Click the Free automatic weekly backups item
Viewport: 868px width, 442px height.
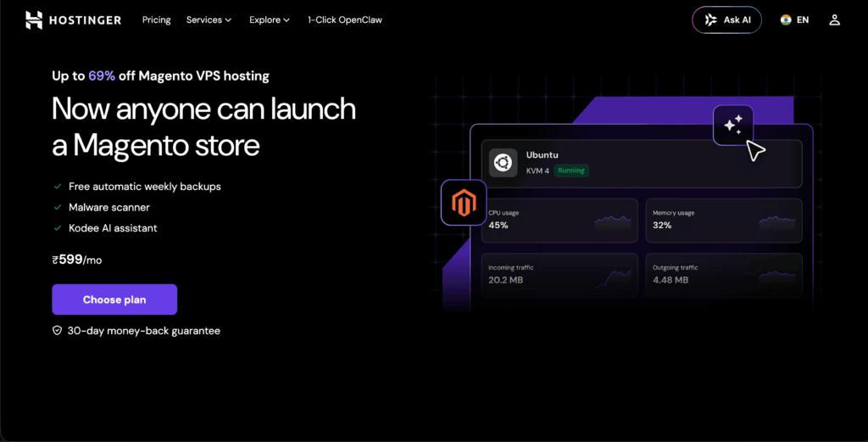[x=144, y=187]
